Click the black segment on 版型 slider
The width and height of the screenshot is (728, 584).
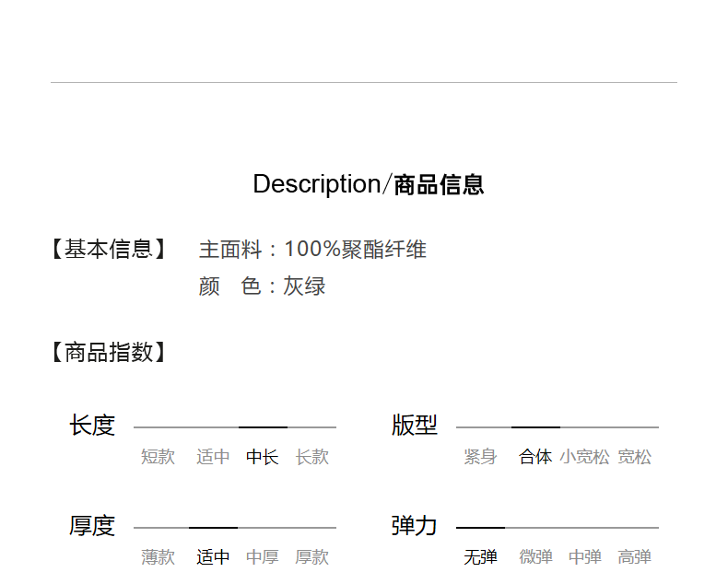pos(535,427)
